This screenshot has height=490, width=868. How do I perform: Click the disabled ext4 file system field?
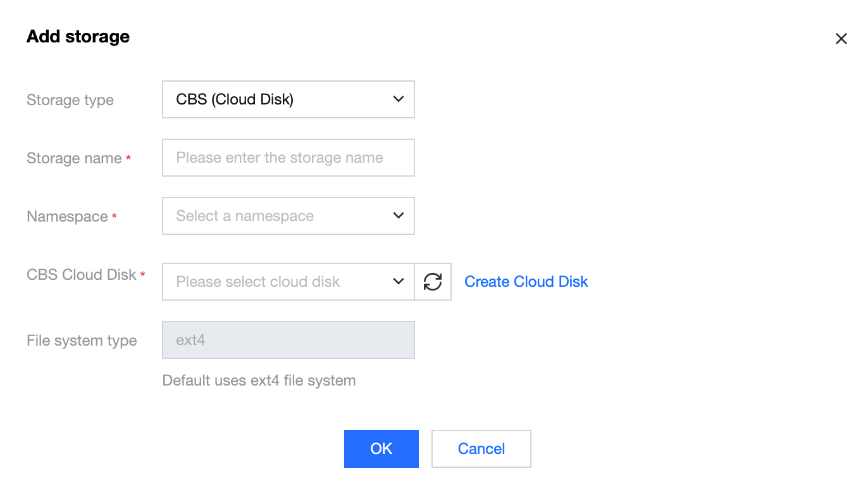point(288,340)
